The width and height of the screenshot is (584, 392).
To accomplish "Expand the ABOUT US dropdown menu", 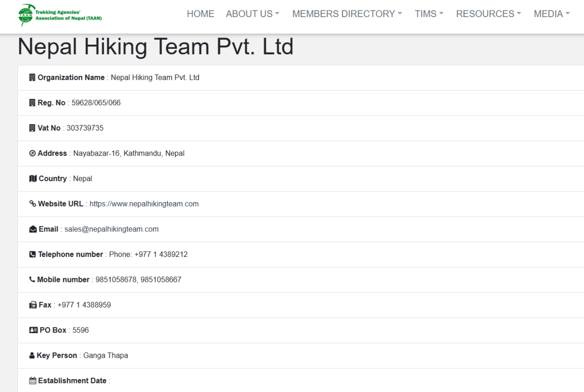I will tap(252, 14).
